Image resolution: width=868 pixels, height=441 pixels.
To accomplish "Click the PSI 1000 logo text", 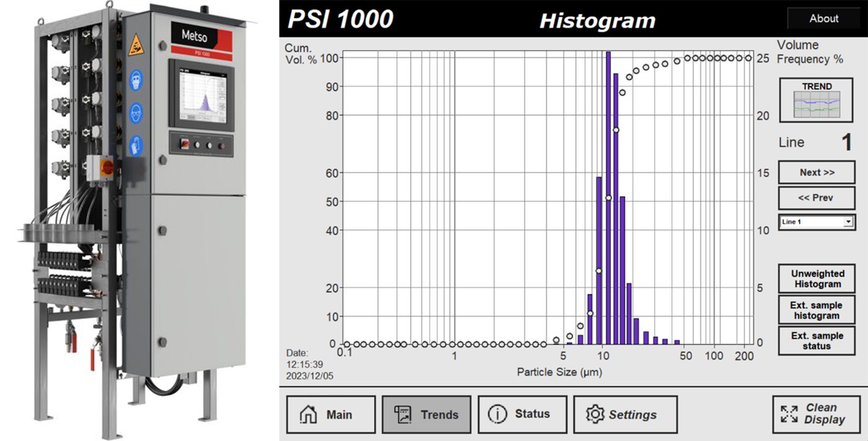I will click(x=338, y=19).
